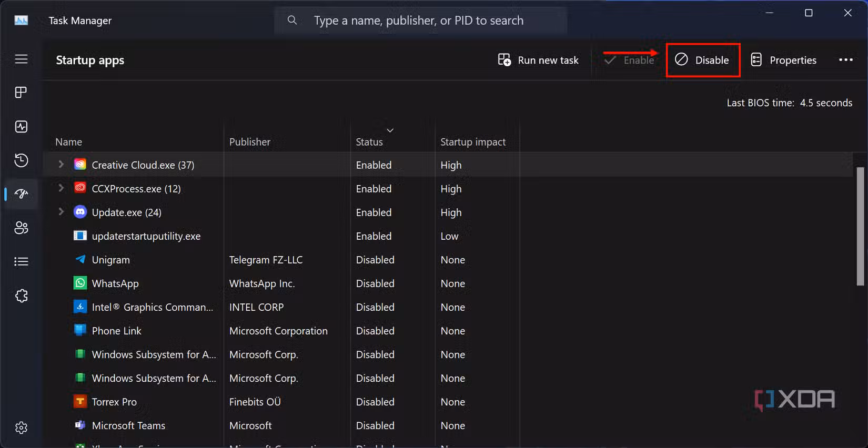Viewport: 868px width, 448px height.
Task: Open the Details list page icon
Action: [21, 261]
